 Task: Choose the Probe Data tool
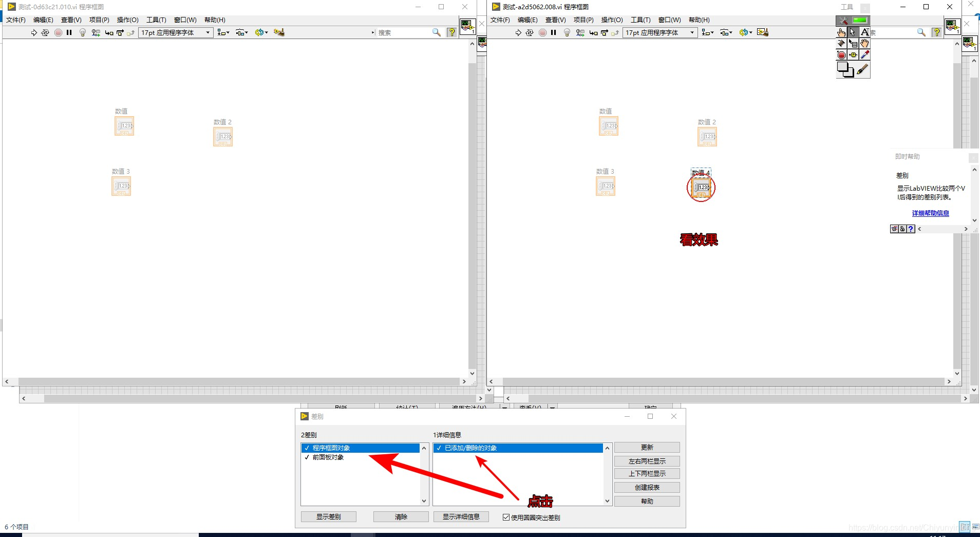(853, 54)
